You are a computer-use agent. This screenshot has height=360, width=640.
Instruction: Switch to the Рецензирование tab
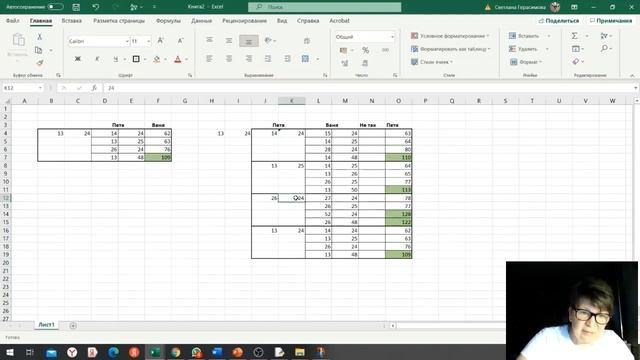(244, 20)
